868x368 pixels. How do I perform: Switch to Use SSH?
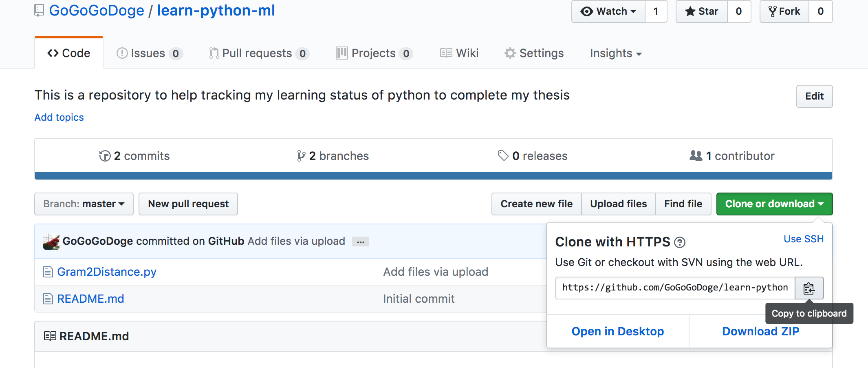point(804,239)
